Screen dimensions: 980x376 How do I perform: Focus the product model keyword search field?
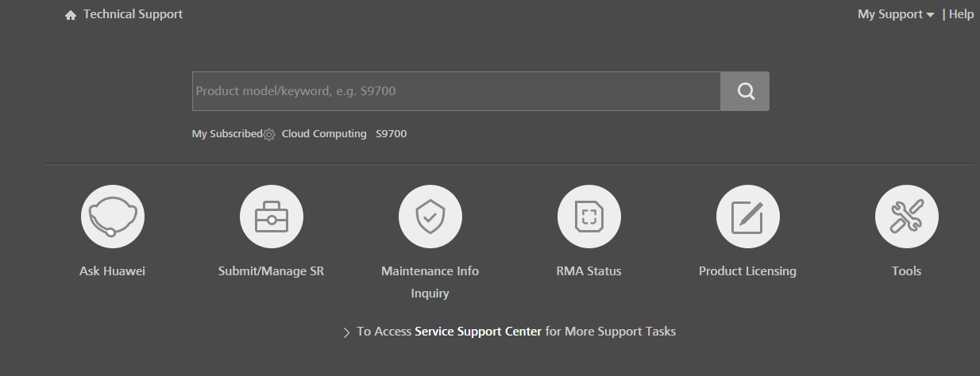pos(457,91)
